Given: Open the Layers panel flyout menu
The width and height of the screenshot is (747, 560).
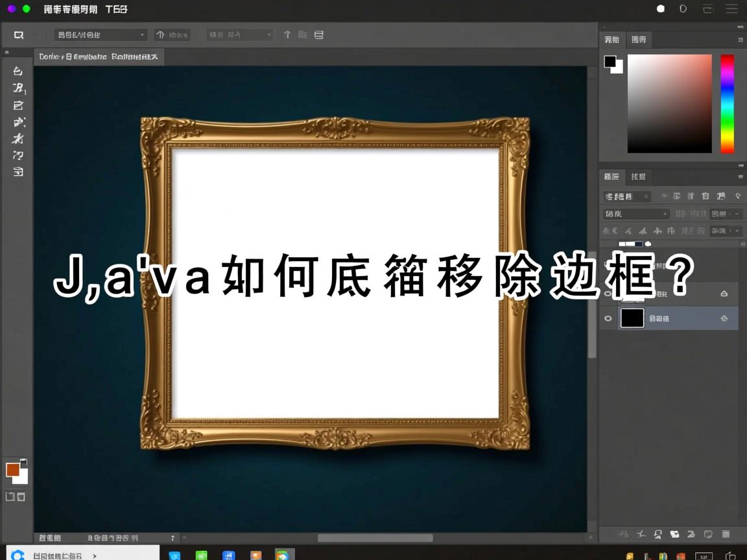Looking at the screenshot, I should click(x=741, y=176).
